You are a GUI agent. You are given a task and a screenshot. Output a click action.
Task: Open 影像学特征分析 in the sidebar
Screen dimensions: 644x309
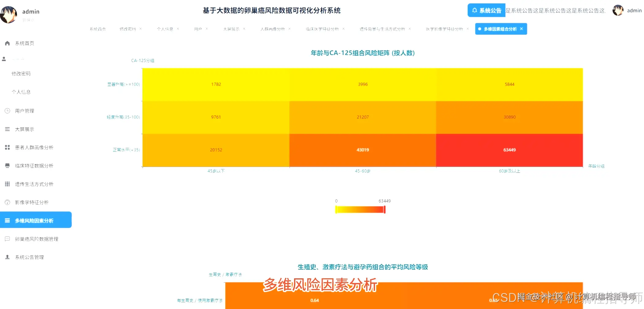[x=32, y=202]
